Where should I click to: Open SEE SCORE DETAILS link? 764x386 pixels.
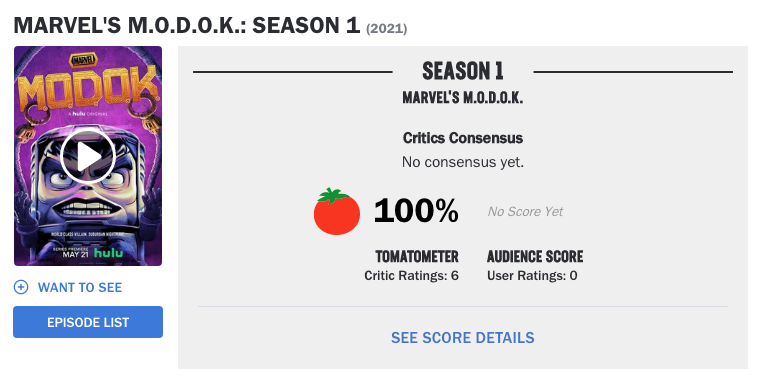[462, 338]
